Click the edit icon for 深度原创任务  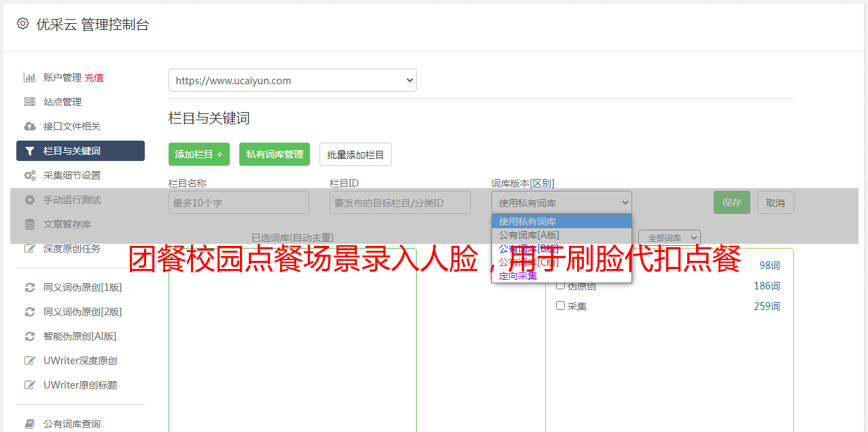tap(29, 249)
